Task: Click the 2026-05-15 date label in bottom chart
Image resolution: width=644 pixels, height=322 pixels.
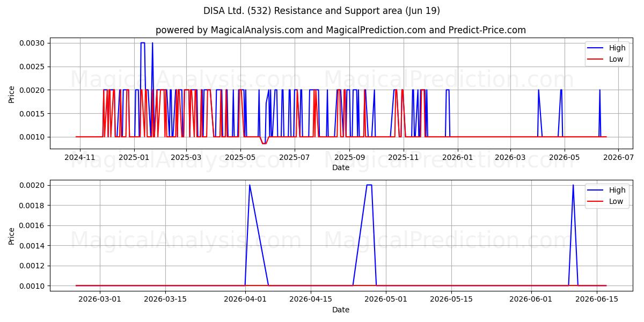Action: 451,300
